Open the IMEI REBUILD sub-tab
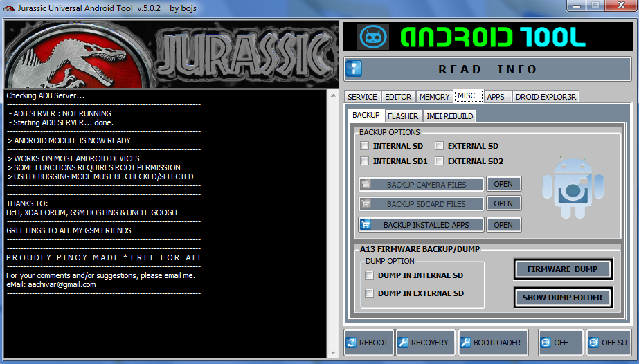 click(449, 116)
